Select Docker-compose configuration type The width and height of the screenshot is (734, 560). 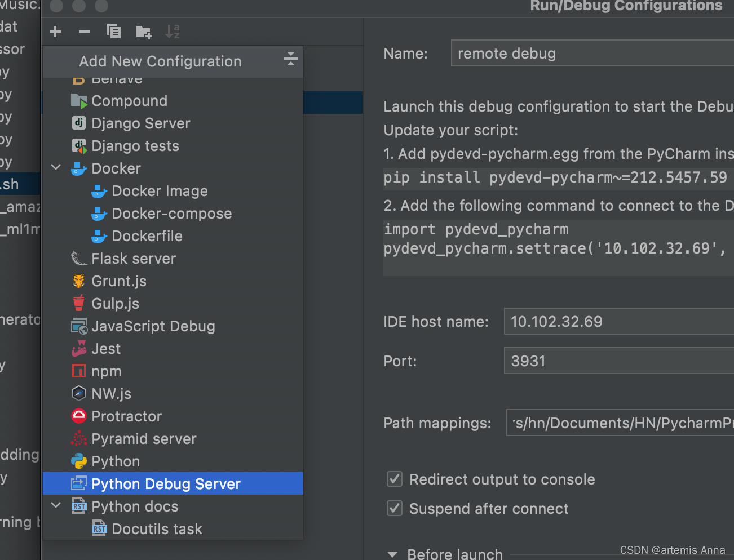click(173, 214)
